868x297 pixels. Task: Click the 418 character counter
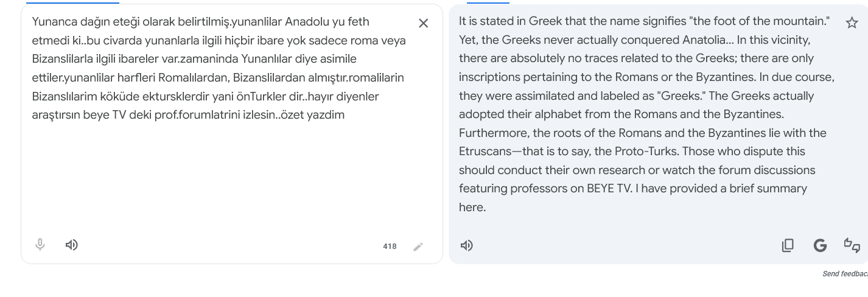(390, 246)
